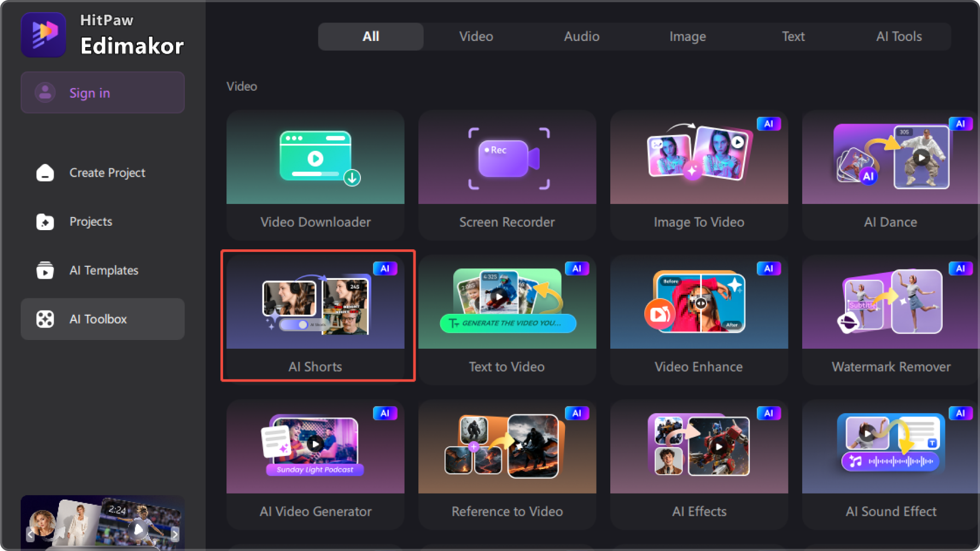Switch to the Video tab

[476, 37]
